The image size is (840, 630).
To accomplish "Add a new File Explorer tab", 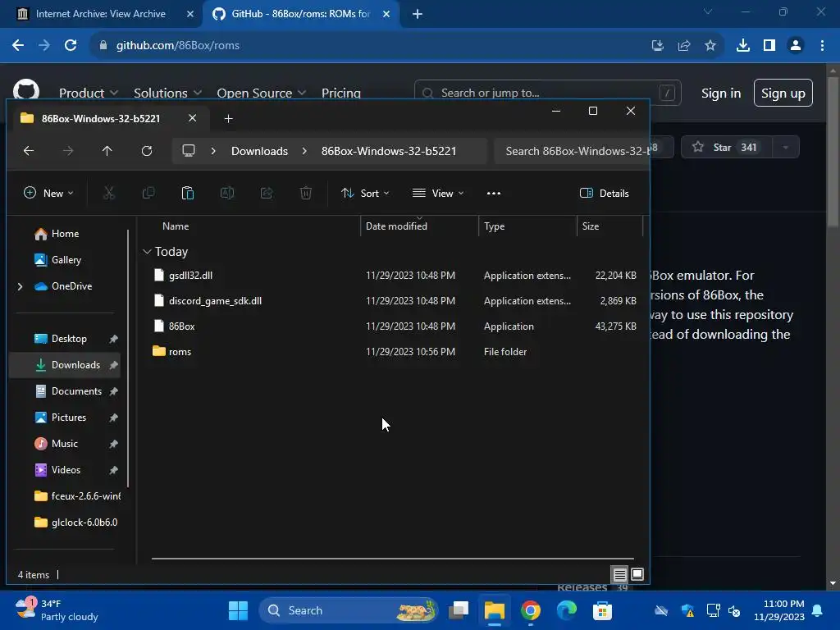I will pos(229,119).
